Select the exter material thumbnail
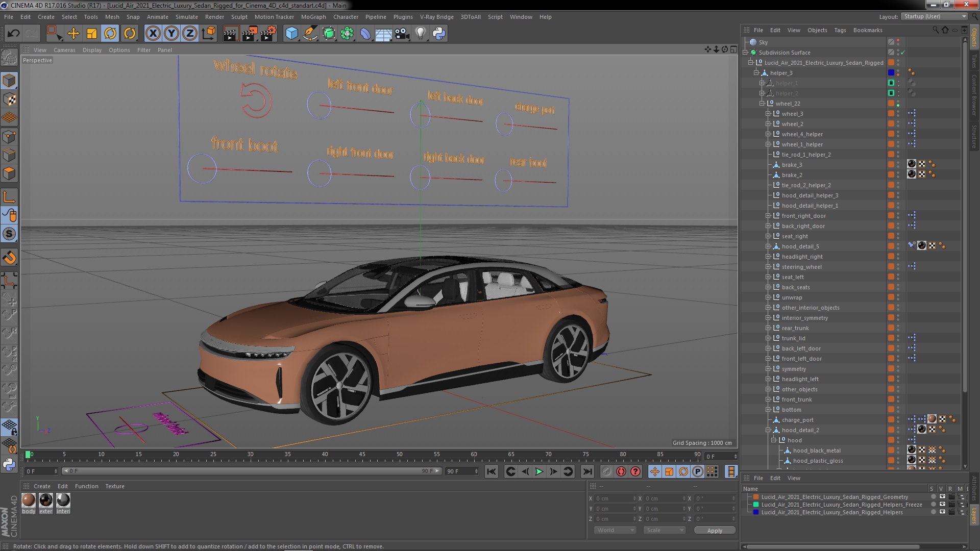 pos(46,500)
